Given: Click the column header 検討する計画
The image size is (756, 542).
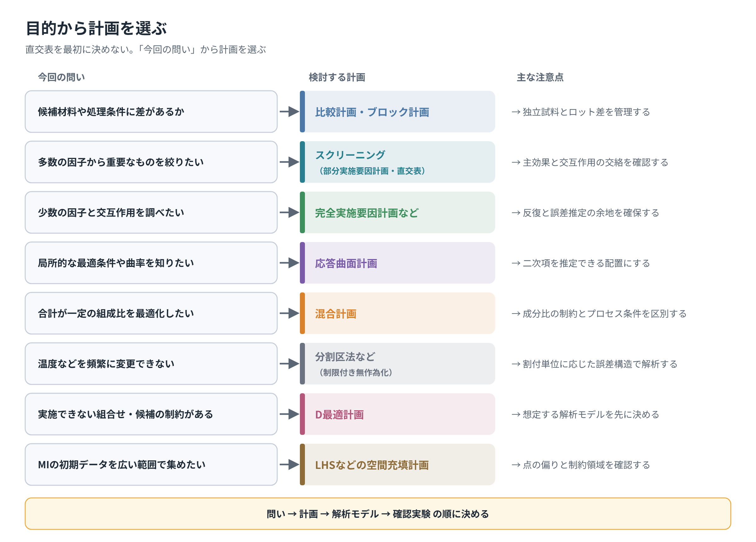Looking at the screenshot, I should tap(337, 78).
